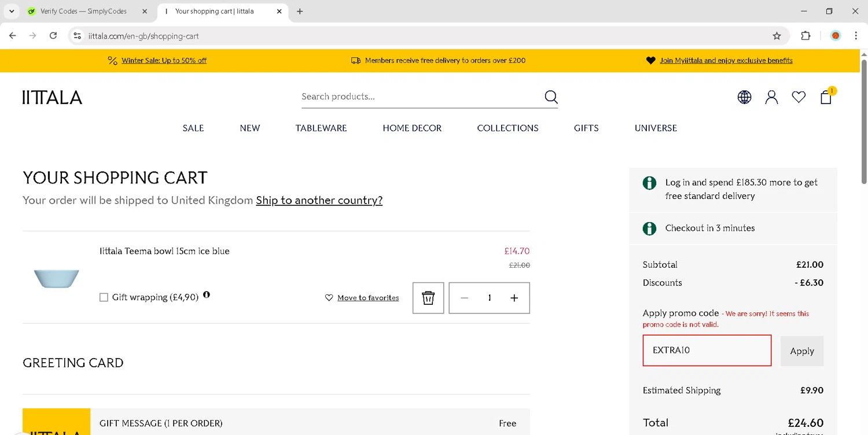Click the Discounts - £6.30 value
Screen dimensions: 868x435
tap(809, 283)
